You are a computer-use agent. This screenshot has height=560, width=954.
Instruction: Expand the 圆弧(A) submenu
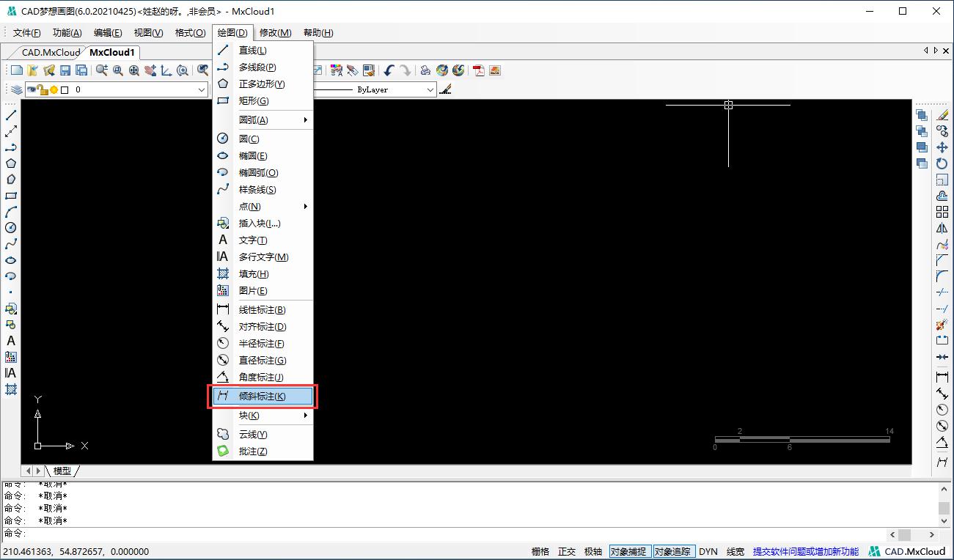[264, 119]
